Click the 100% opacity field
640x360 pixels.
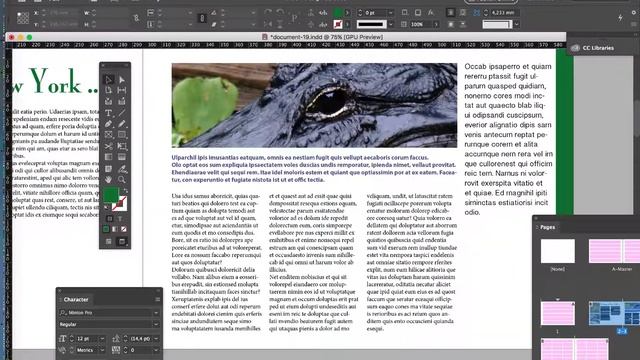coord(421,24)
